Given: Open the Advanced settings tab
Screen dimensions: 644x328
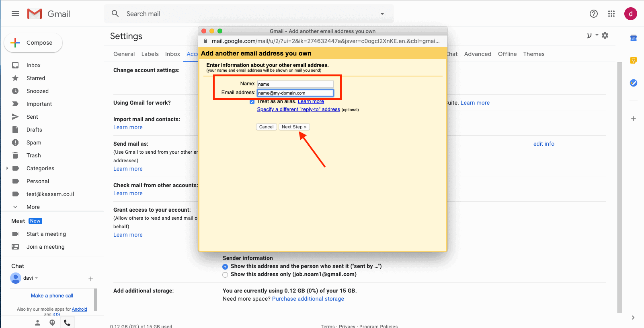Looking at the screenshot, I should 478,54.
